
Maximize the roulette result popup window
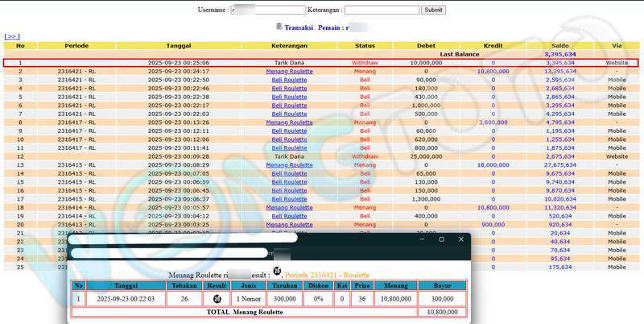click(x=441, y=239)
